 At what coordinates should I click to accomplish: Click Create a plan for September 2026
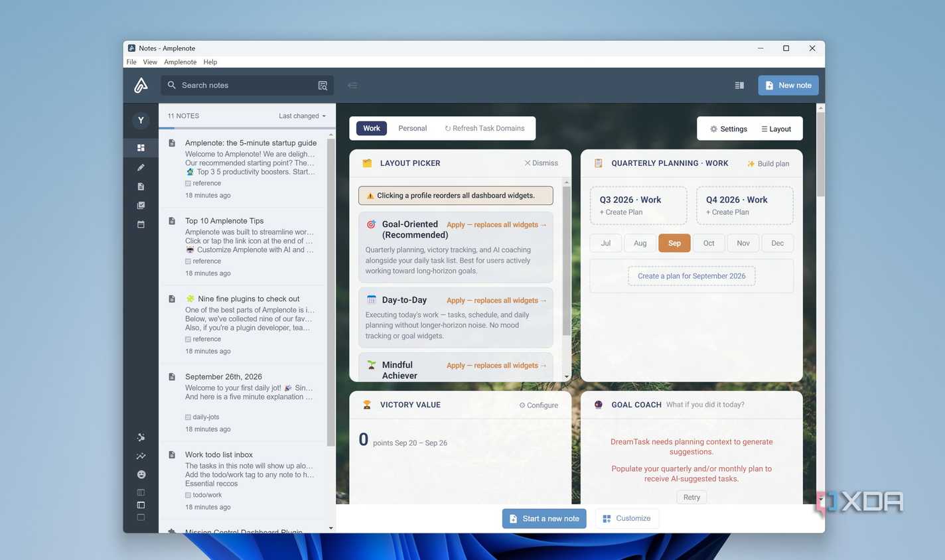click(691, 276)
